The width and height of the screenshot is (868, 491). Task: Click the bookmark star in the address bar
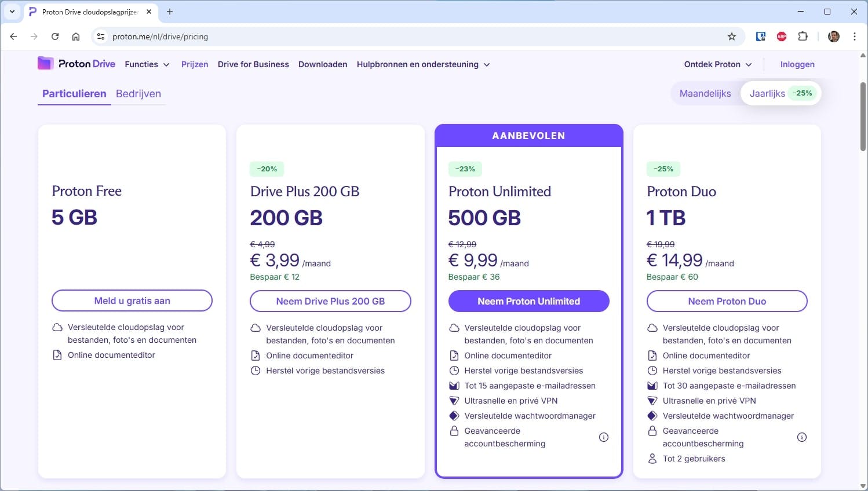click(732, 36)
